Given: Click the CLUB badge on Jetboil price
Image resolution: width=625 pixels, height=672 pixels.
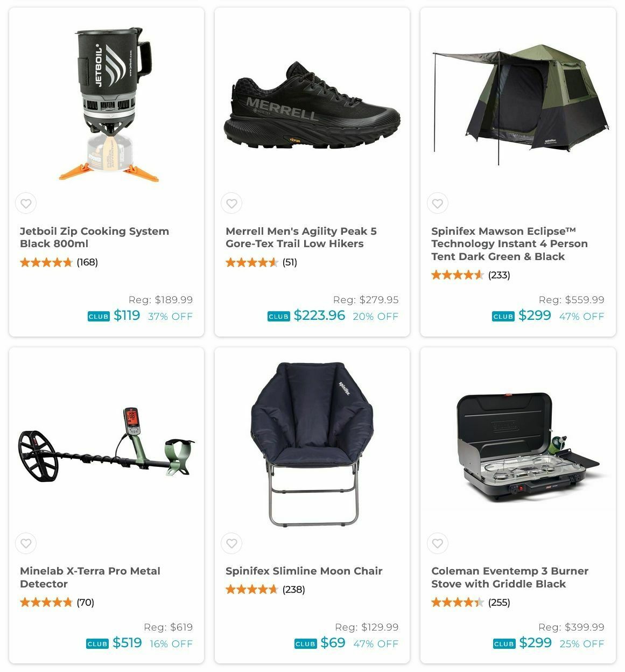Looking at the screenshot, I should (x=99, y=317).
